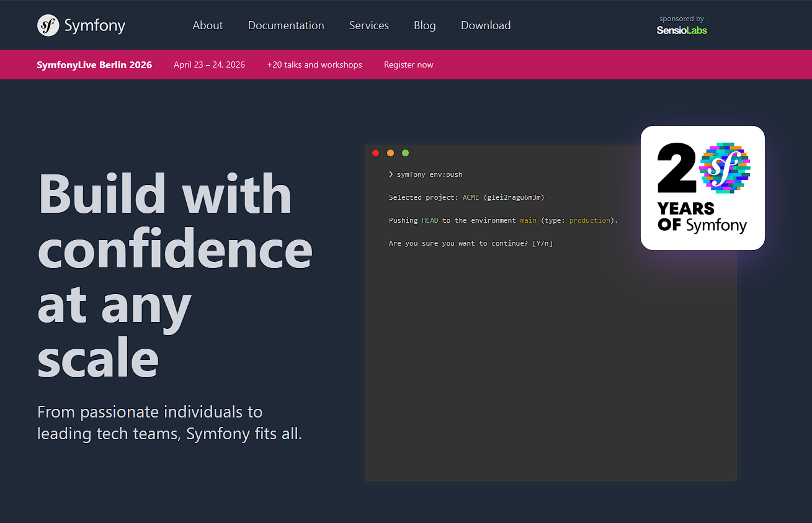The width and height of the screenshot is (812, 523).
Task: Click the April 23 – 24 date text
Action: [x=209, y=65]
